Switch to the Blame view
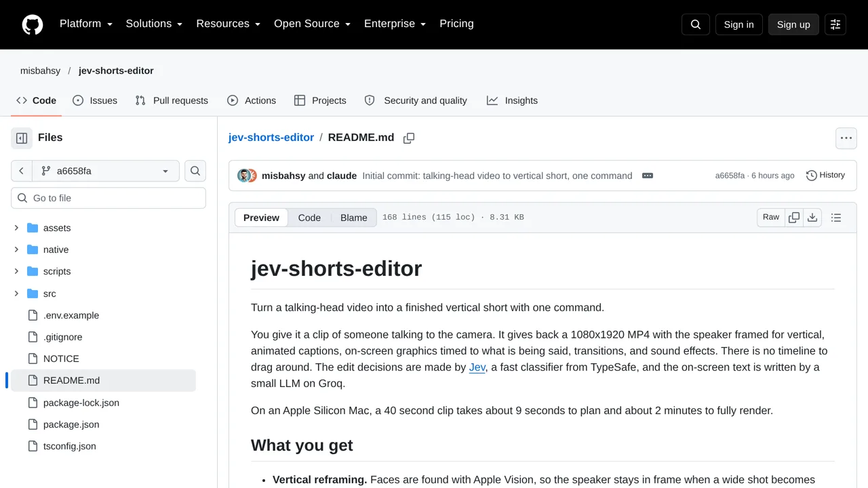This screenshot has height=488, width=868. pyautogui.click(x=353, y=218)
